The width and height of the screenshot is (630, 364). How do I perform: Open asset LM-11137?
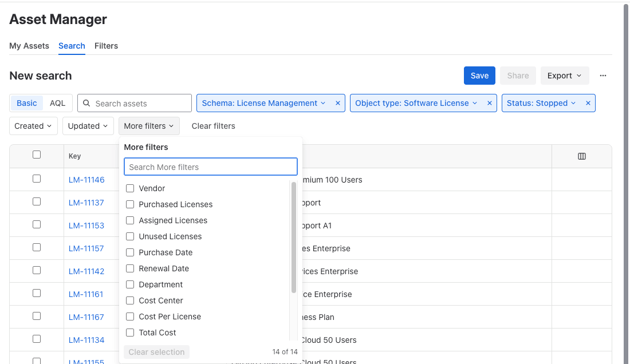86,203
